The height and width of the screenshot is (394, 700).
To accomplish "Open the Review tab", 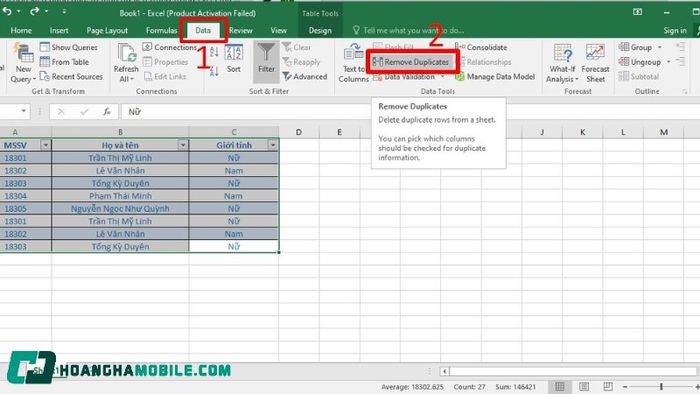I will coord(241,30).
